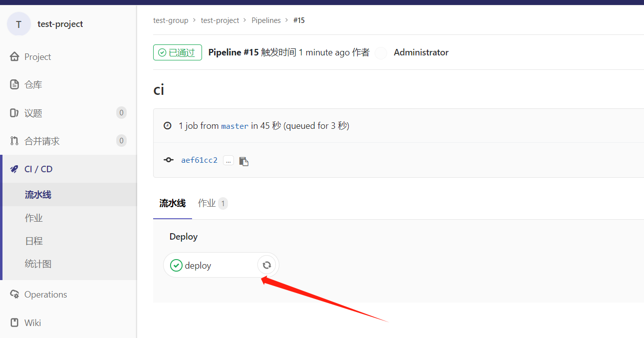Click the Project home icon

click(x=14, y=56)
